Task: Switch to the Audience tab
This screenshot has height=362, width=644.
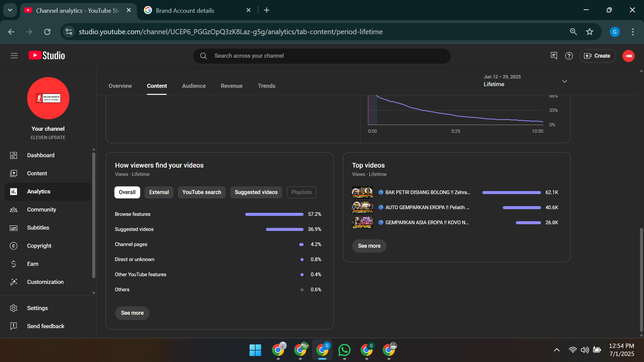Action: click(194, 86)
